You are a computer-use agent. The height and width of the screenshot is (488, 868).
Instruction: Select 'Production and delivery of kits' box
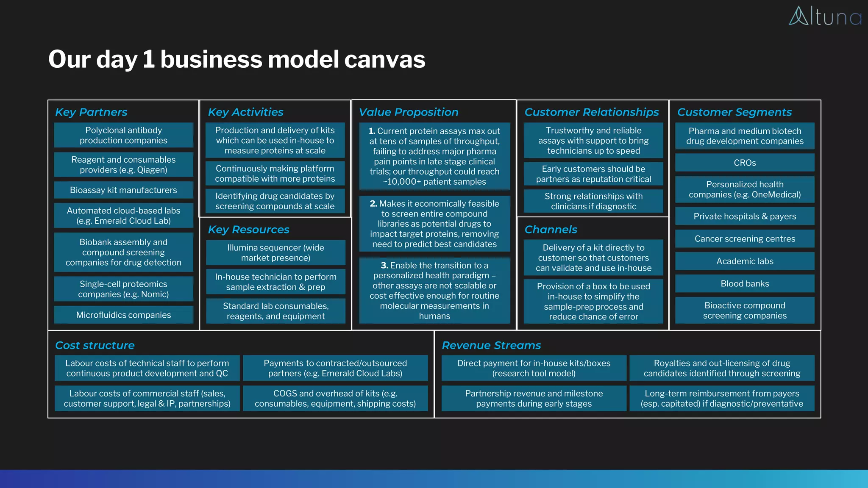275,140
